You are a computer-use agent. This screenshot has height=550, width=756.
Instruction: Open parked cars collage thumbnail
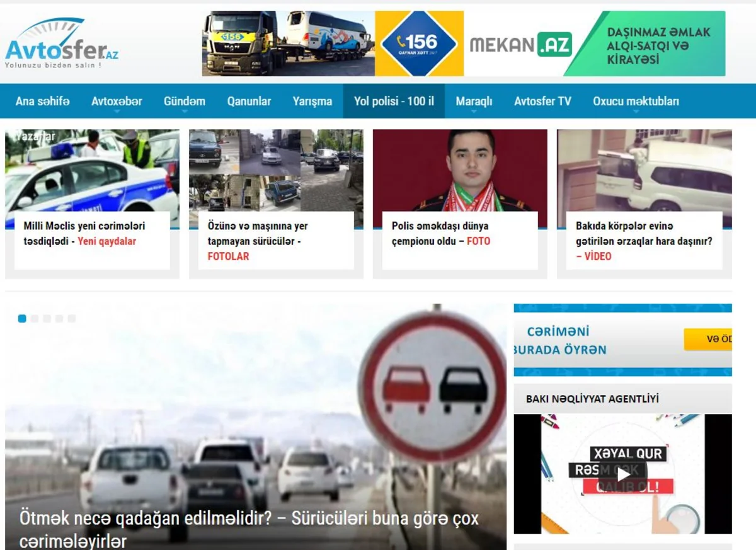point(276,171)
